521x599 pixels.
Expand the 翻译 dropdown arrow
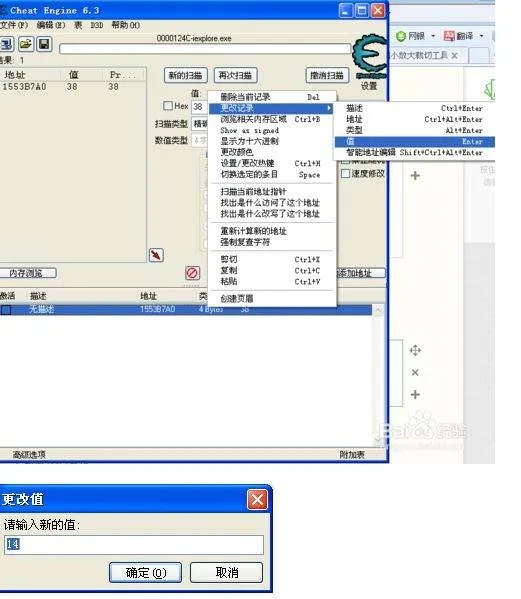click(481, 36)
